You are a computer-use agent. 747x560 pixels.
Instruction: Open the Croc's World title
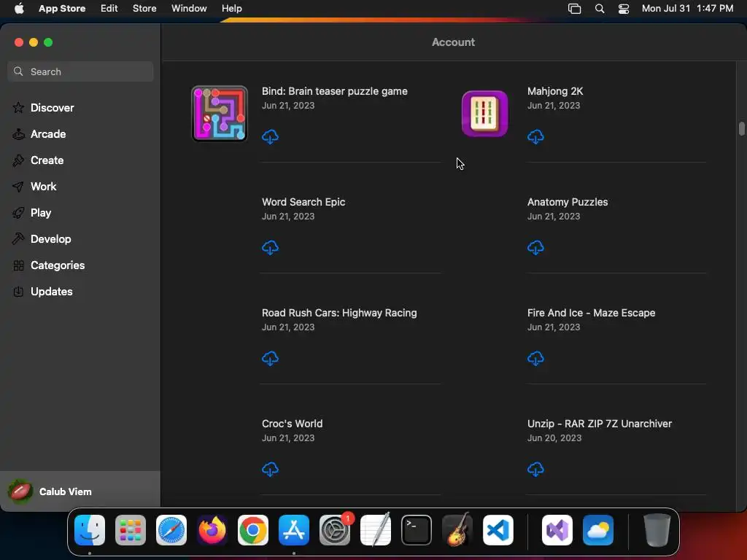[292, 424]
